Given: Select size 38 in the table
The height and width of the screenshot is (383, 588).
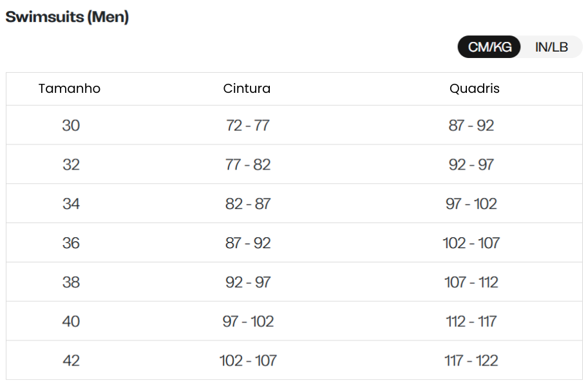Looking at the screenshot, I should (x=71, y=282).
